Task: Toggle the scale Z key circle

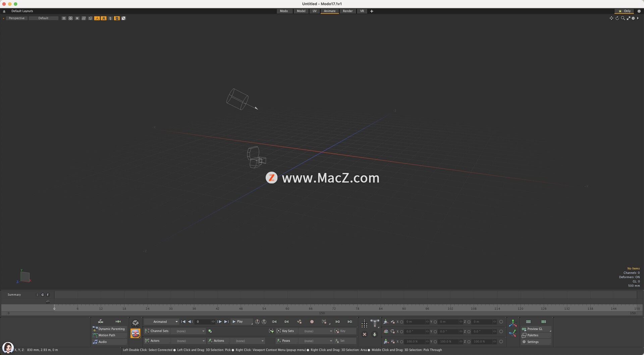Action: coord(469,342)
